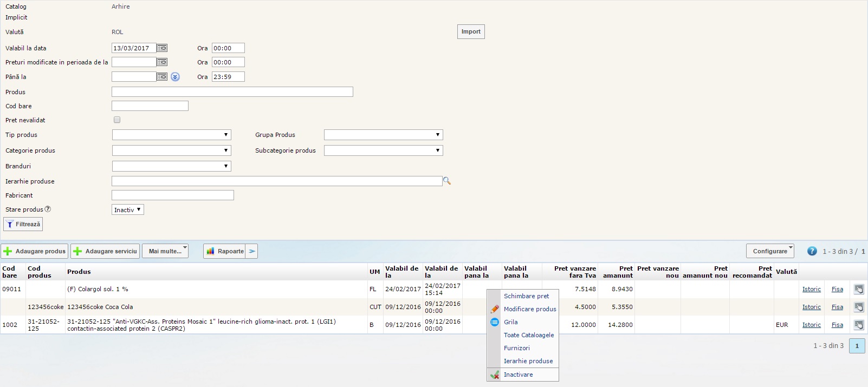Click the Import button
The image size is (868, 387).
pos(471,31)
